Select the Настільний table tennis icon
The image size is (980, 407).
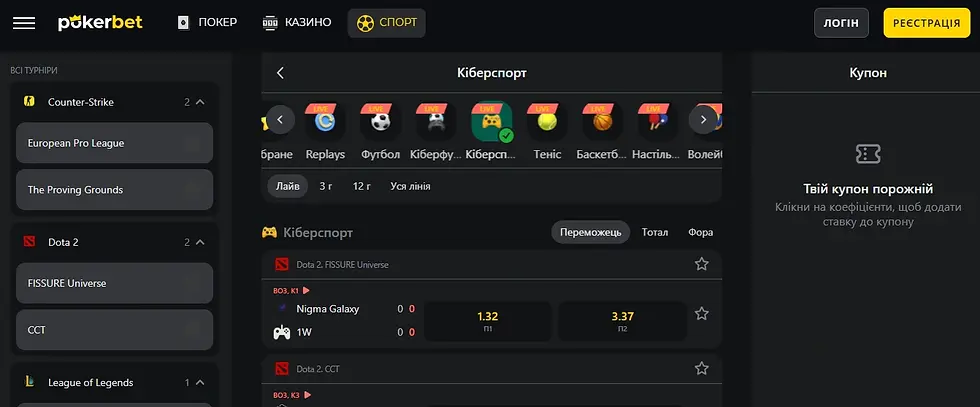pos(658,121)
